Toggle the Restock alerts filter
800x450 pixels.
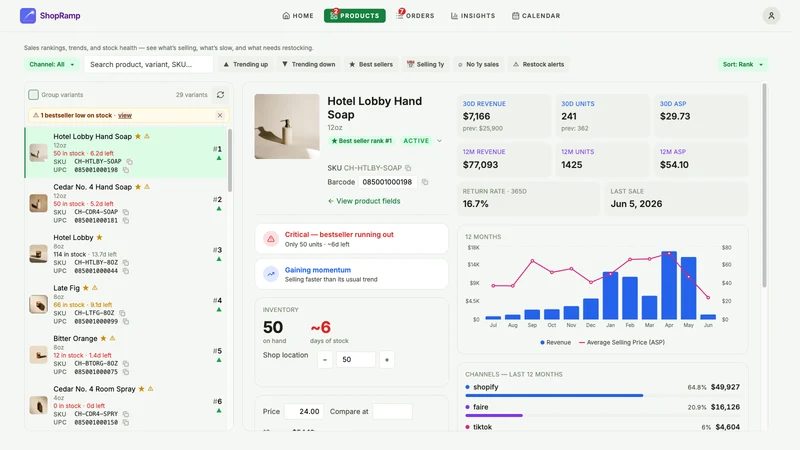click(539, 64)
